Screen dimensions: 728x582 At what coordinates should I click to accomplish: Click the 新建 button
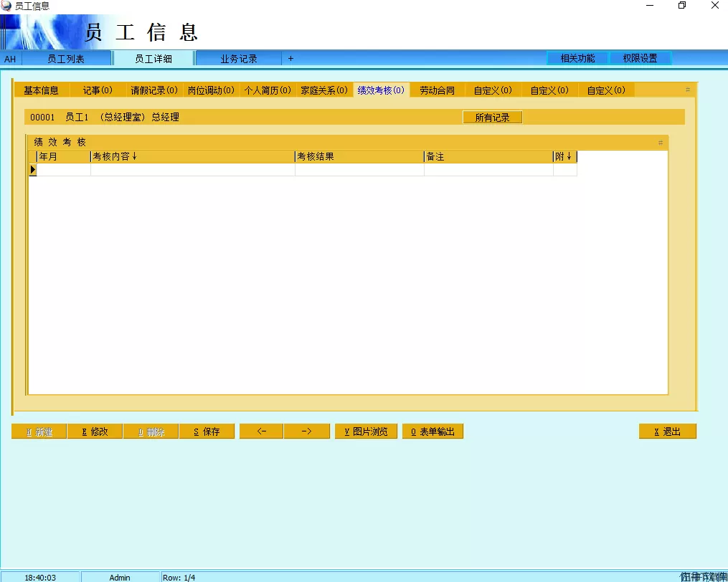coord(39,431)
